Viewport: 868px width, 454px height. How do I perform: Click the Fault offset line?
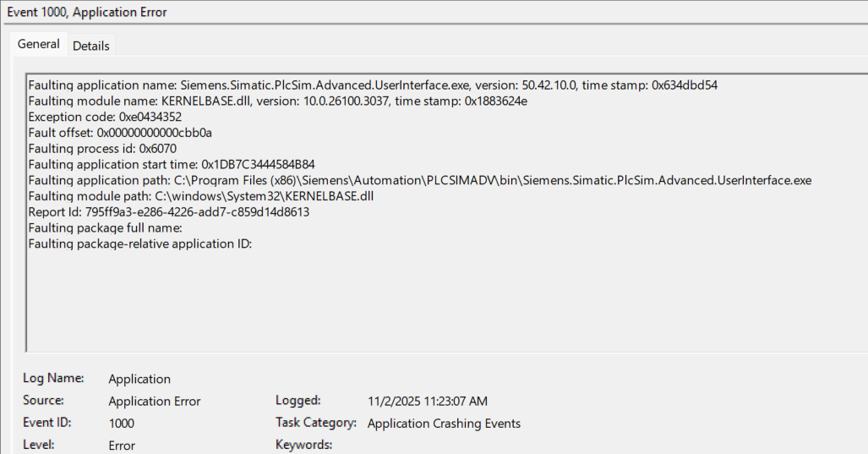coord(120,133)
